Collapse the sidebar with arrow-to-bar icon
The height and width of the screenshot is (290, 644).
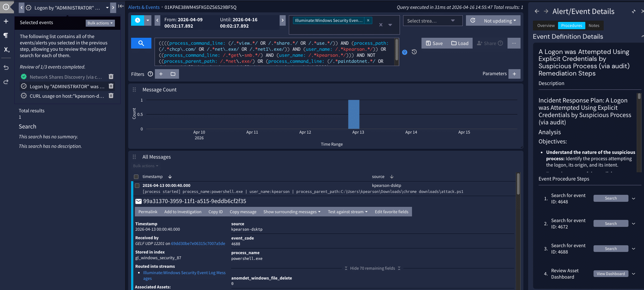pos(121,6)
